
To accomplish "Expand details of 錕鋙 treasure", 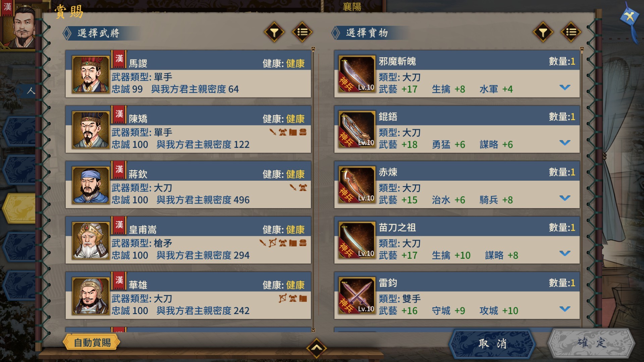I will click(565, 143).
